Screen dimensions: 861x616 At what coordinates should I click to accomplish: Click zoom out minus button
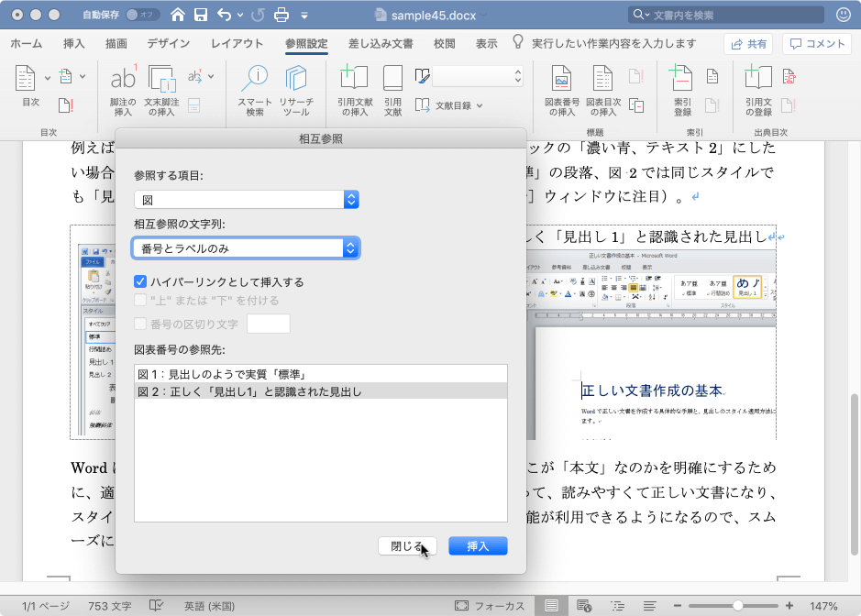(x=677, y=606)
